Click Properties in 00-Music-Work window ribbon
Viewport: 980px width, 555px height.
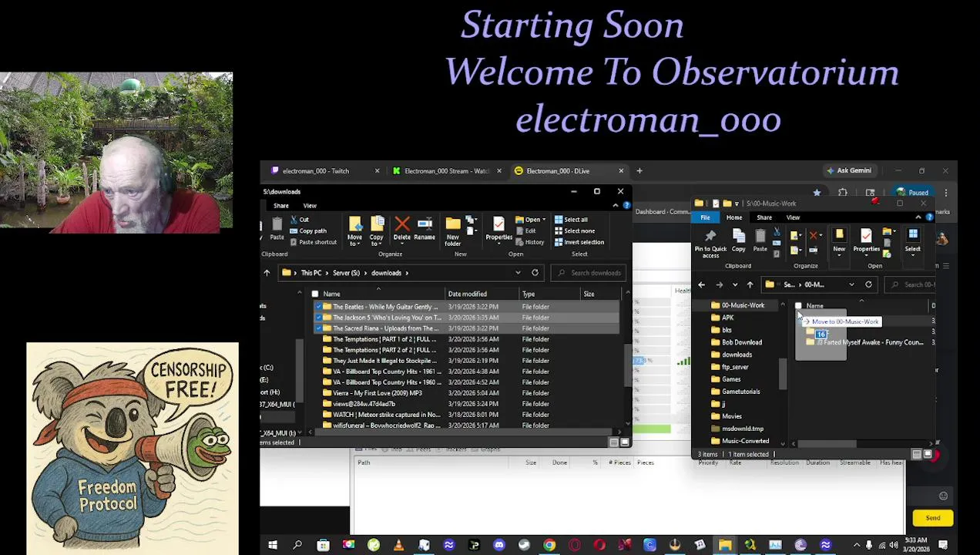coord(866,240)
